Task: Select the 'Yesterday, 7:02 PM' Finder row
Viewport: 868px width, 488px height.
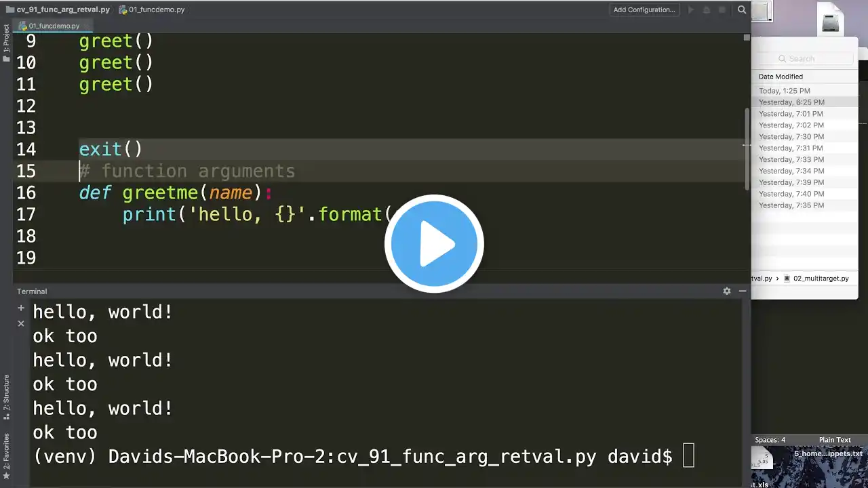Action: pos(806,125)
